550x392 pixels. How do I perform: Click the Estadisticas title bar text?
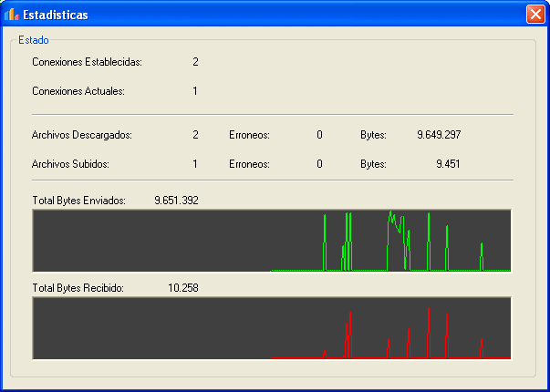(x=56, y=15)
